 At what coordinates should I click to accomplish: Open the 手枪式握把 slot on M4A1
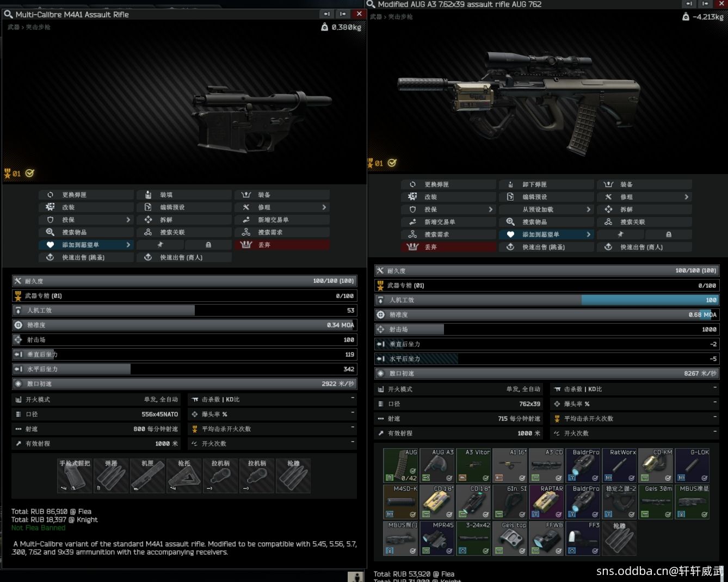pos(75,476)
